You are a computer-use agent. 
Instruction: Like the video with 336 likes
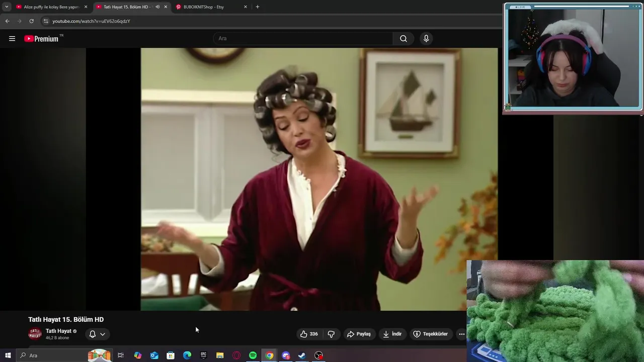click(x=309, y=334)
